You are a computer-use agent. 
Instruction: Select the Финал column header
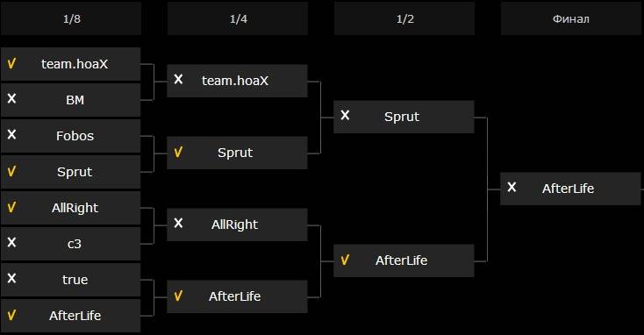(x=571, y=18)
